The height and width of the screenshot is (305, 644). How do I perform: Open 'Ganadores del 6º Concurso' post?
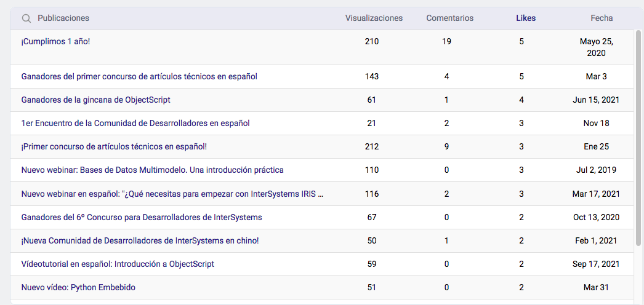tap(142, 217)
